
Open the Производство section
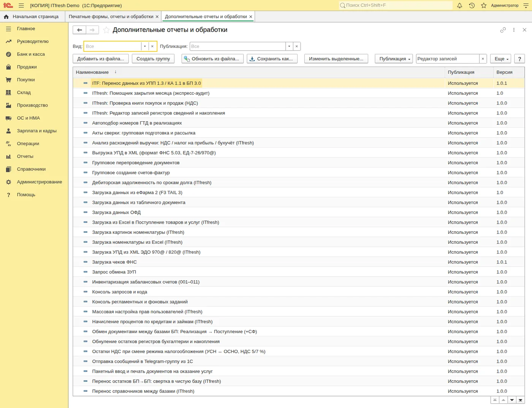tap(32, 105)
